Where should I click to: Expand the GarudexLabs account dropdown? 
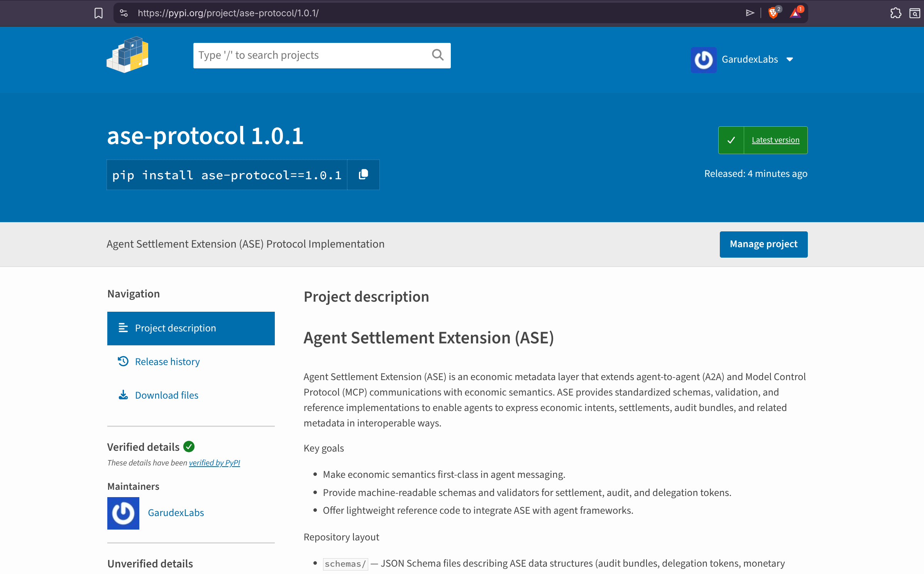tap(790, 59)
